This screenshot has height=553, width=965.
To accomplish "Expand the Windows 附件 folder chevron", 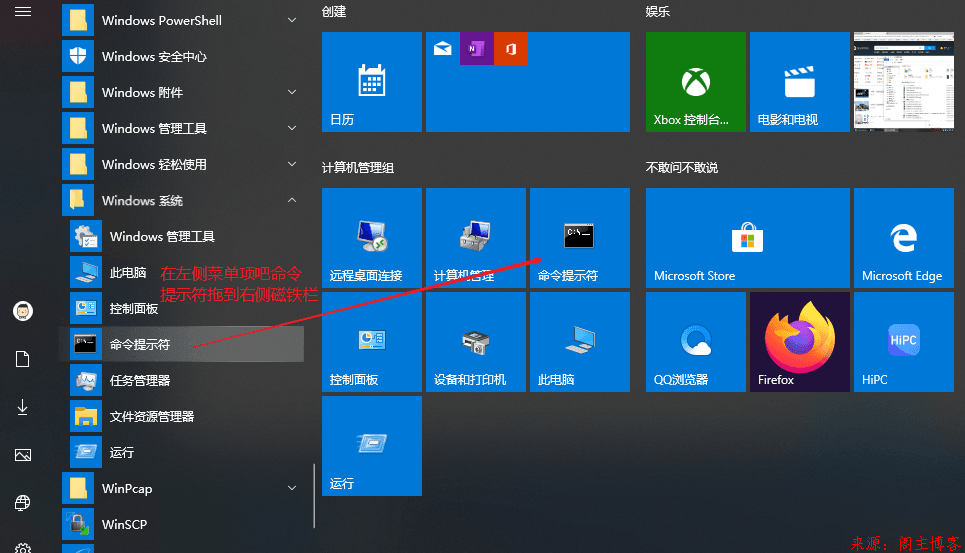I will pyautogui.click(x=292, y=92).
